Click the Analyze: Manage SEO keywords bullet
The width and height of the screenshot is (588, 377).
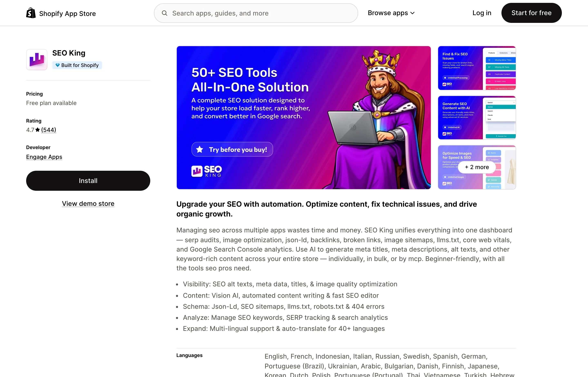[285, 318]
